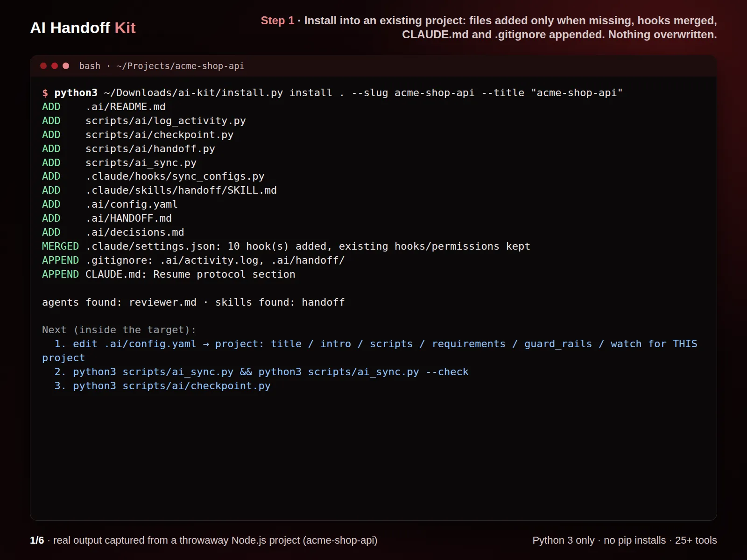747x560 pixels.
Task: Select '.ai/HANDOFF.md' line
Action: coord(107,218)
